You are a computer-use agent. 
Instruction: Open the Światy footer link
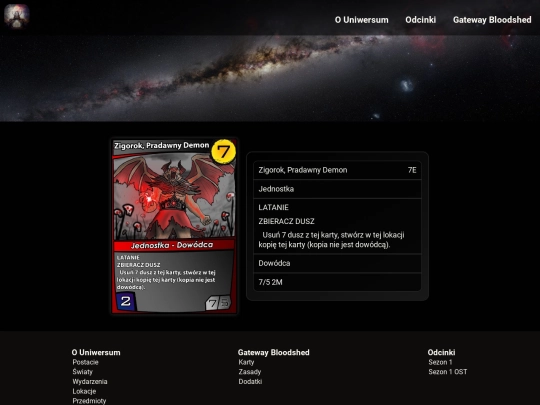pyautogui.click(x=83, y=372)
